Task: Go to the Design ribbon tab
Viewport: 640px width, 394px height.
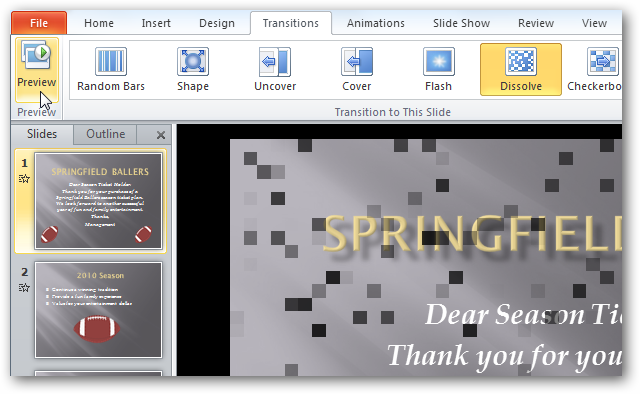Action: click(x=217, y=23)
